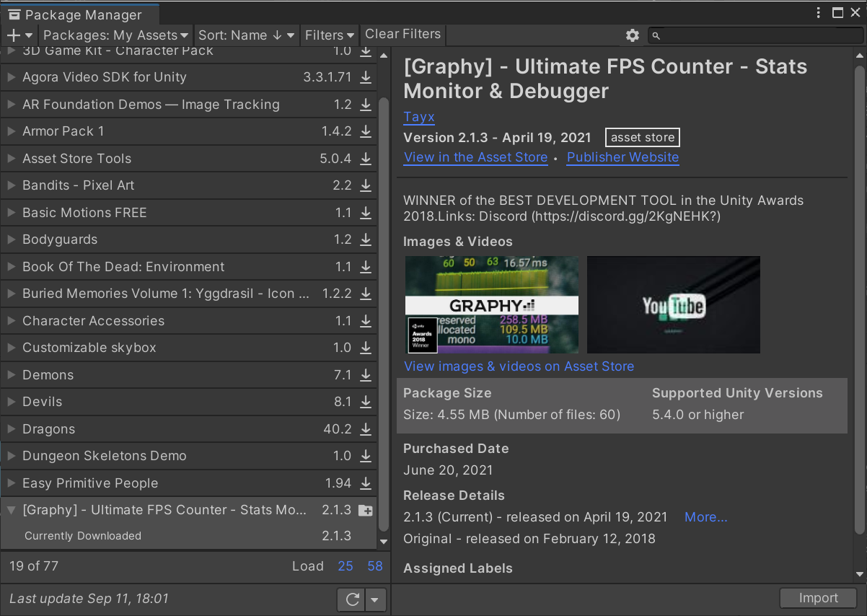Click the add package plus button
The height and width of the screenshot is (616, 867).
[19, 35]
